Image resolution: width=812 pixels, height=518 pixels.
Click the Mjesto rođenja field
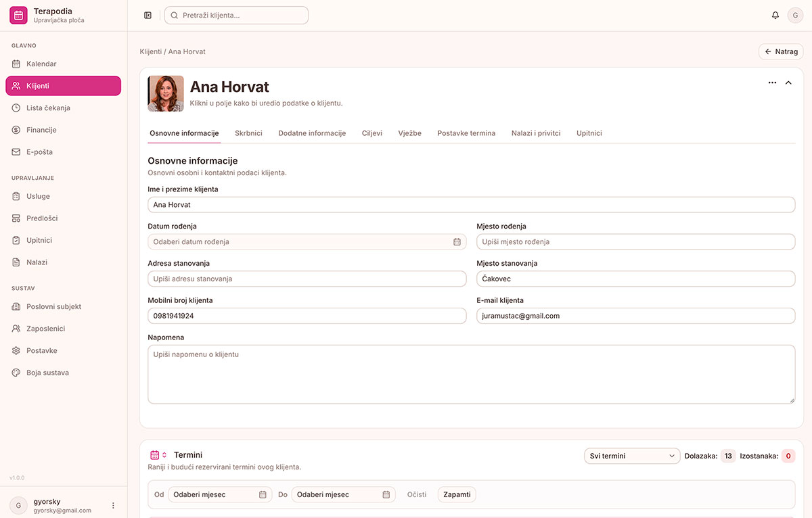coord(636,241)
